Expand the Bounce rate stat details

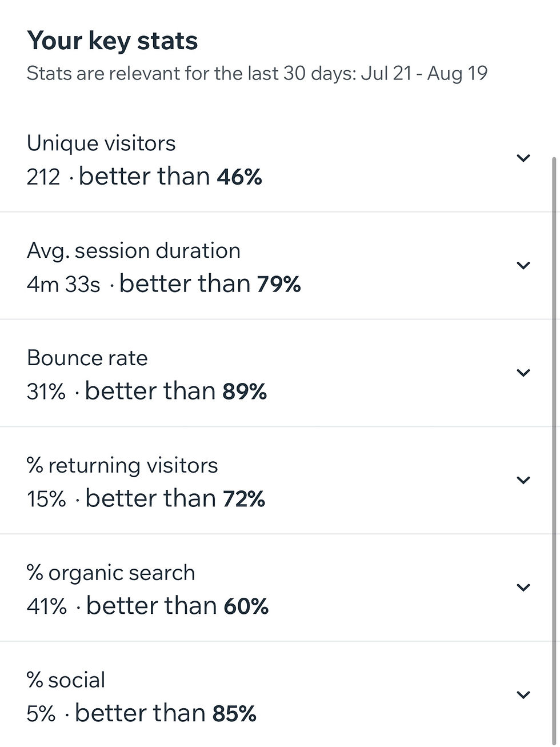point(523,372)
